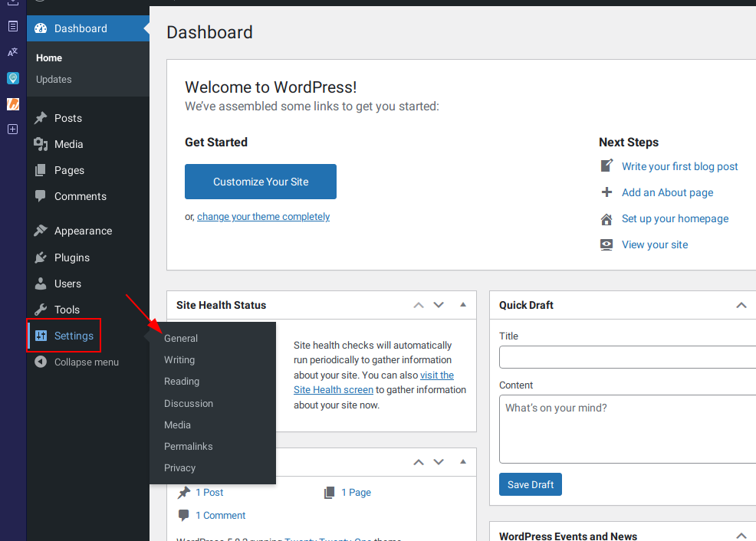
Task: Open the 'Write your first blog post' link
Action: pyautogui.click(x=679, y=166)
